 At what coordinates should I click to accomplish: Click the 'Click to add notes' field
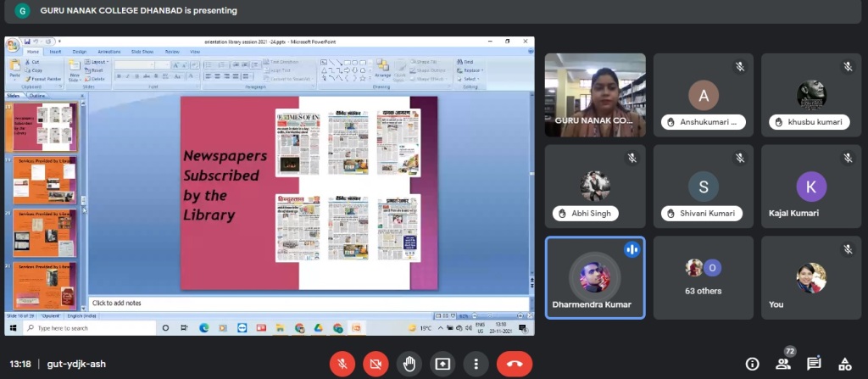point(309,303)
